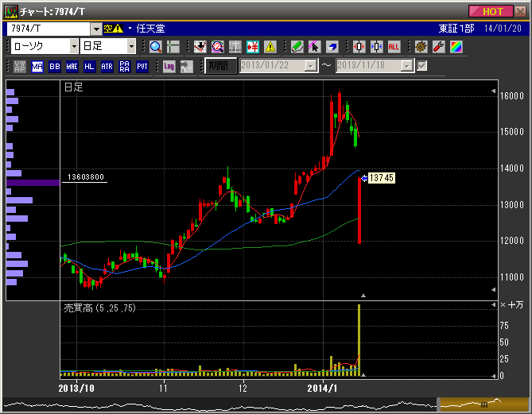Open the start date 2013/01/22 picker
The width and height of the screenshot is (532, 414).
[311, 66]
